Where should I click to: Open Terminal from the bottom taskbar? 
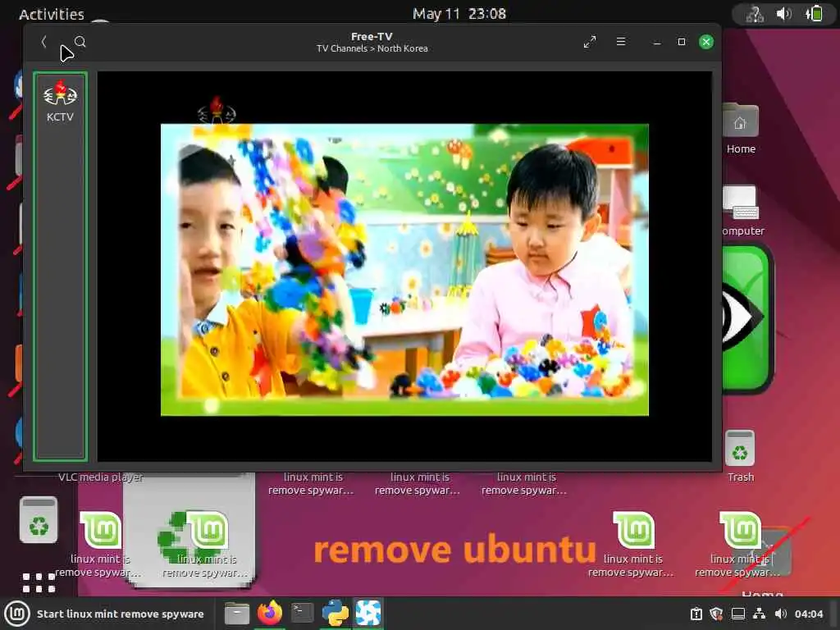[x=302, y=613]
